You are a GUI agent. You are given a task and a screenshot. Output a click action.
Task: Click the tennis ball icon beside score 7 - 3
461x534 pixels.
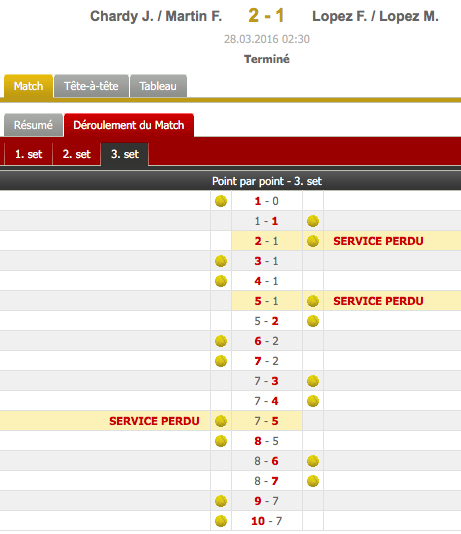(313, 381)
